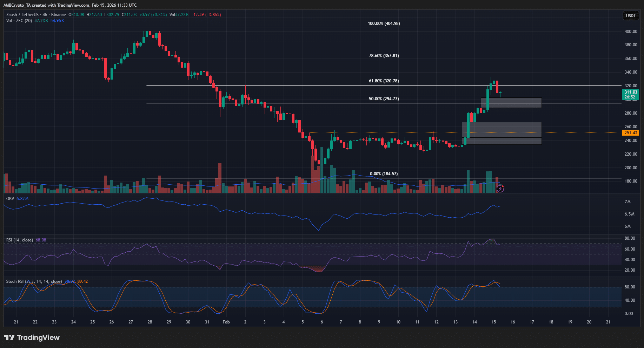The height and width of the screenshot is (348, 644).
Task: Click the Feb label on the time axis
Action: [x=226, y=322]
